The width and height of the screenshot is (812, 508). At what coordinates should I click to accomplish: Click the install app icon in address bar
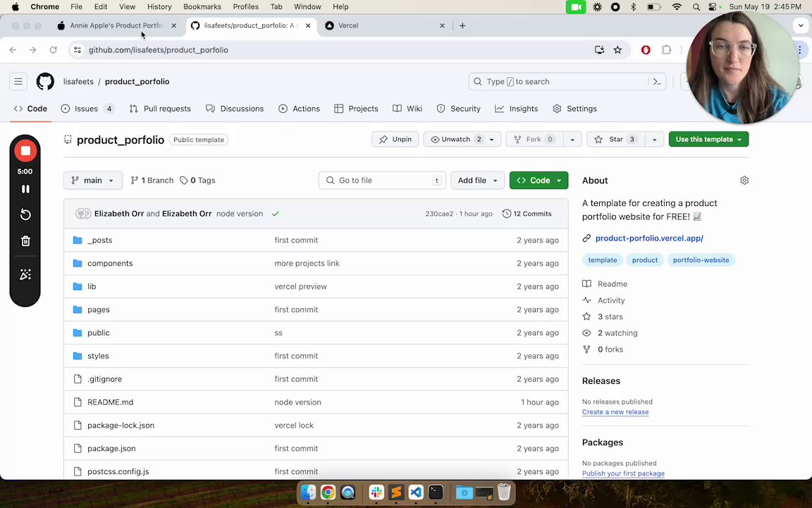coord(599,50)
